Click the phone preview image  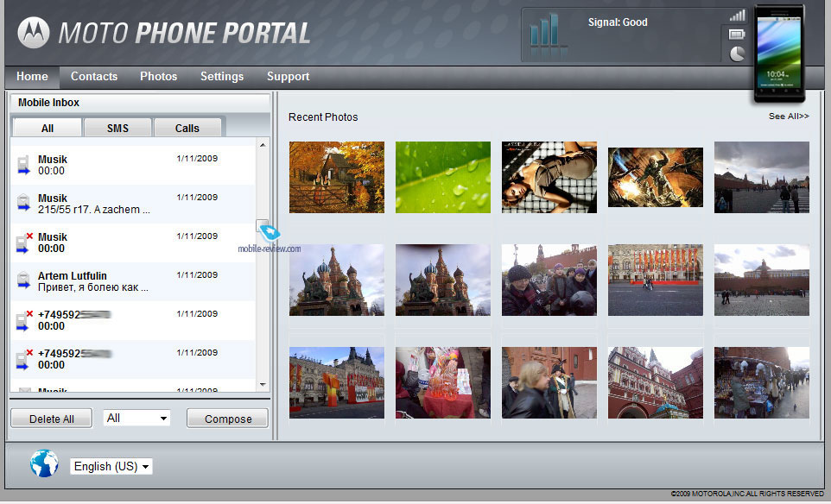pos(779,54)
